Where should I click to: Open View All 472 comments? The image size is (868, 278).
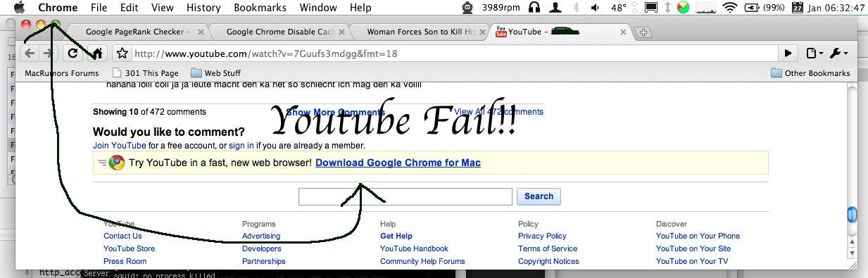pos(498,112)
